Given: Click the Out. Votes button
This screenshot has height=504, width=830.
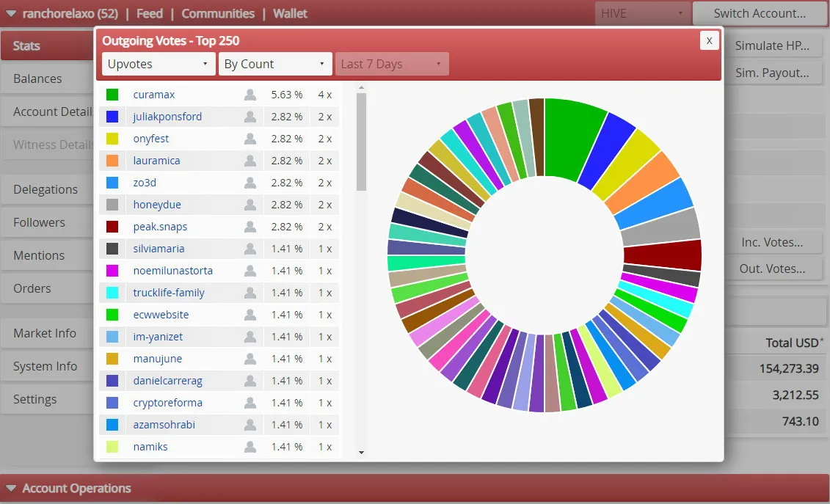Looking at the screenshot, I should pos(772,269).
